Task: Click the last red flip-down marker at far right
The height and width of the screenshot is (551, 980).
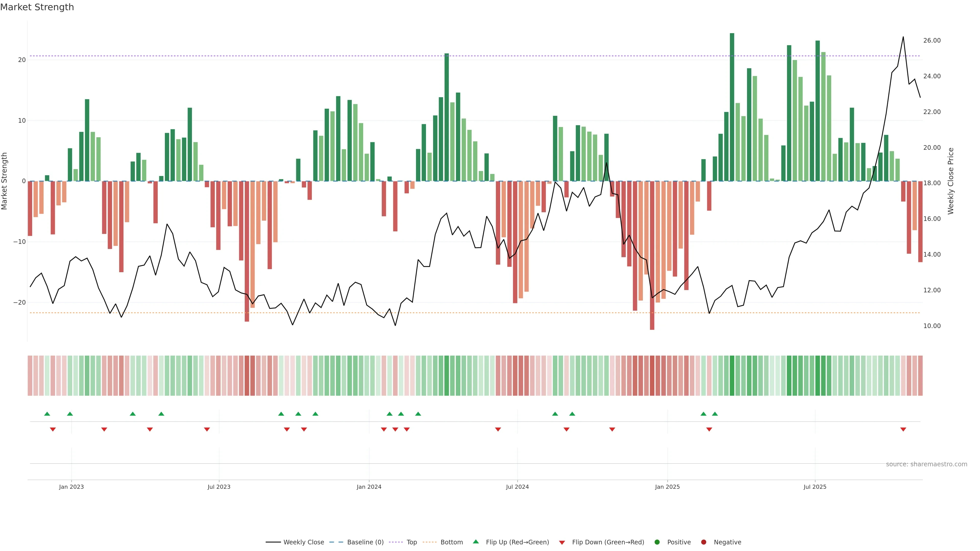Action: tap(903, 429)
